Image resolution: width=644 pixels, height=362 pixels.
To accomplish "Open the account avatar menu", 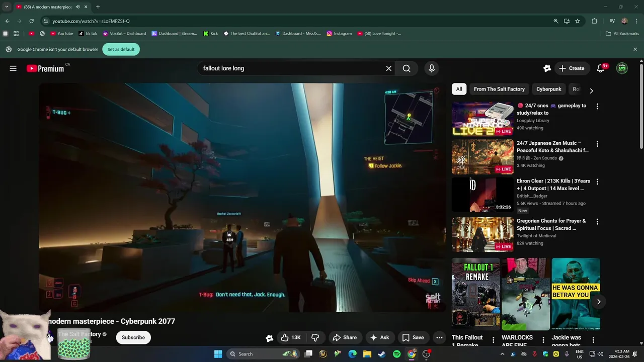I will coord(622,68).
